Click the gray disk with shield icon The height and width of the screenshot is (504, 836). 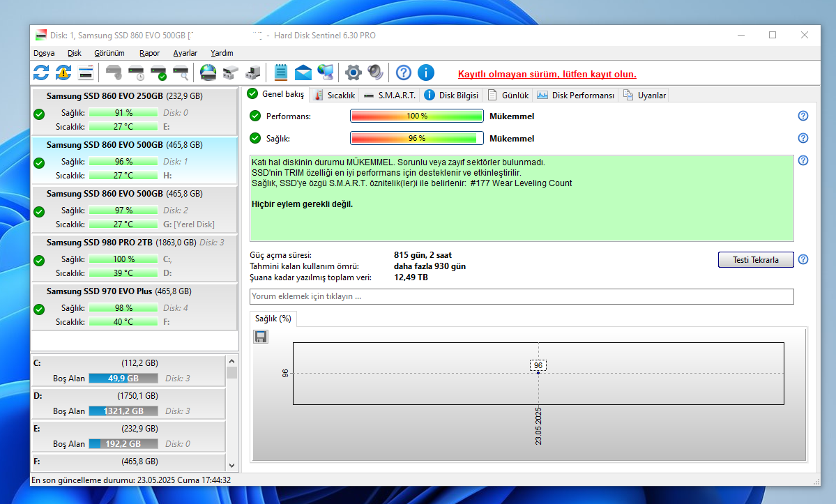[114, 72]
